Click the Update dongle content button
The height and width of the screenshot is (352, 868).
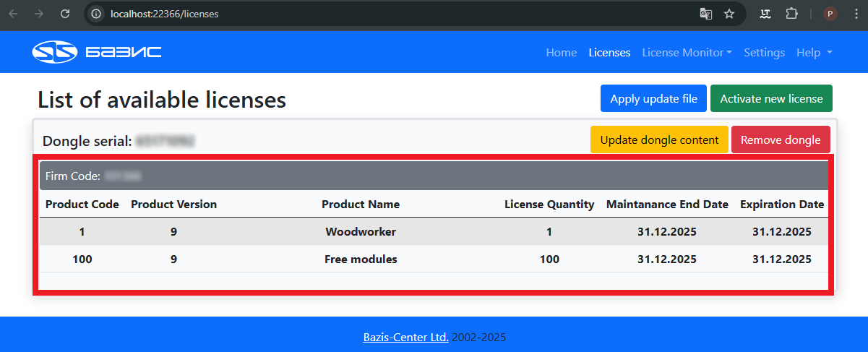point(659,139)
